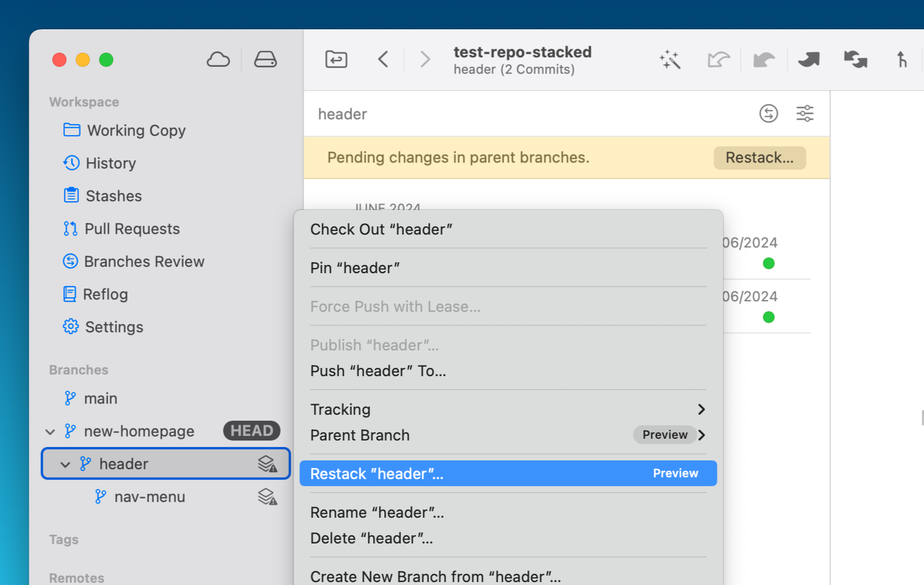
Task: Open the commit filter options icon
Action: point(805,113)
